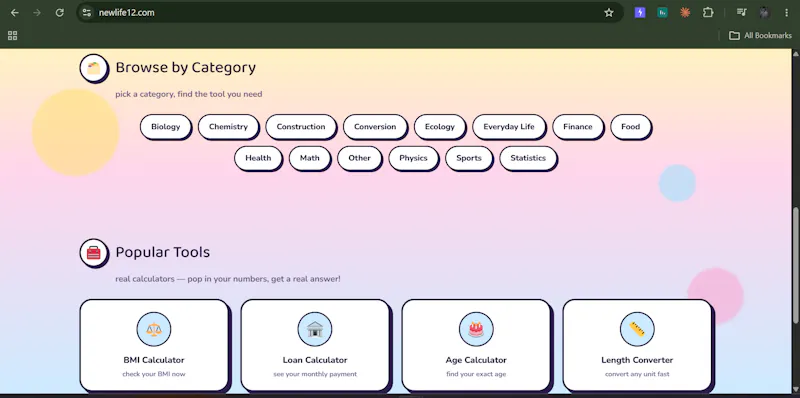Select the Physics category
Image resolution: width=800 pixels, height=398 pixels.
click(x=413, y=158)
